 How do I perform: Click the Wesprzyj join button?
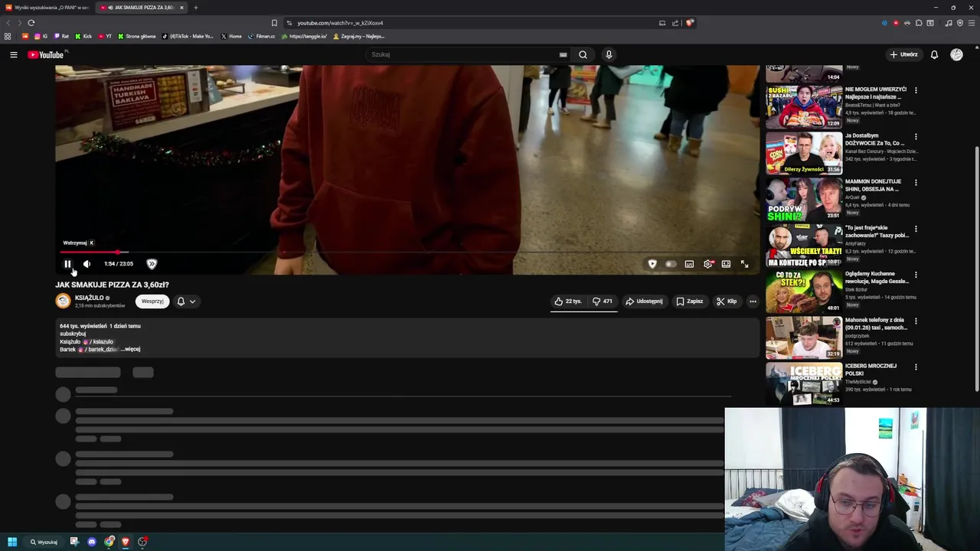[x=152, y=302]
